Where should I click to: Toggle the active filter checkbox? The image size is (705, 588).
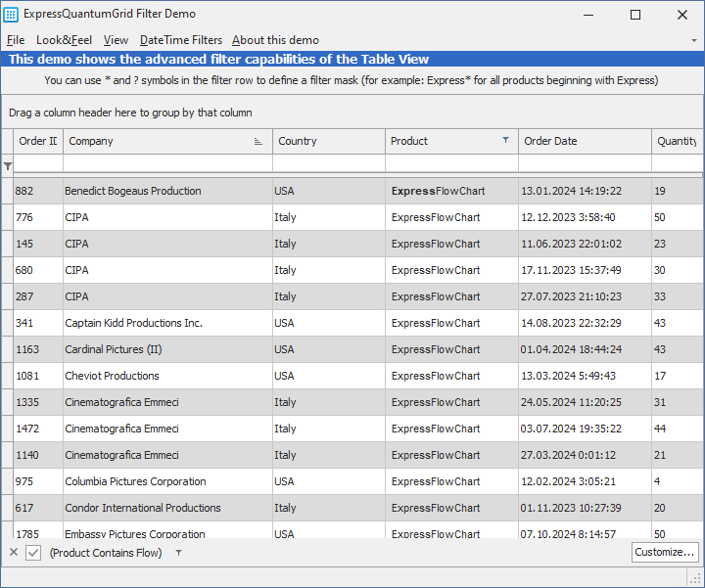[x=33, y=553]
